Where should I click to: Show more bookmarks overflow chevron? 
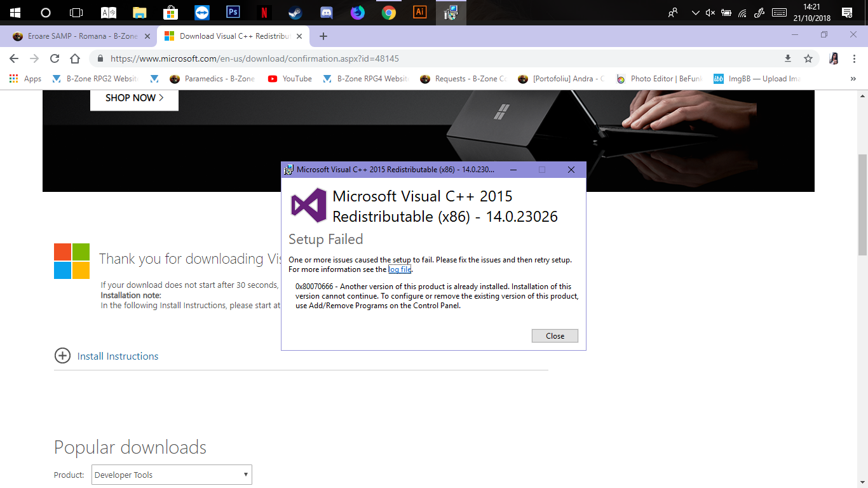coord(853,79)
